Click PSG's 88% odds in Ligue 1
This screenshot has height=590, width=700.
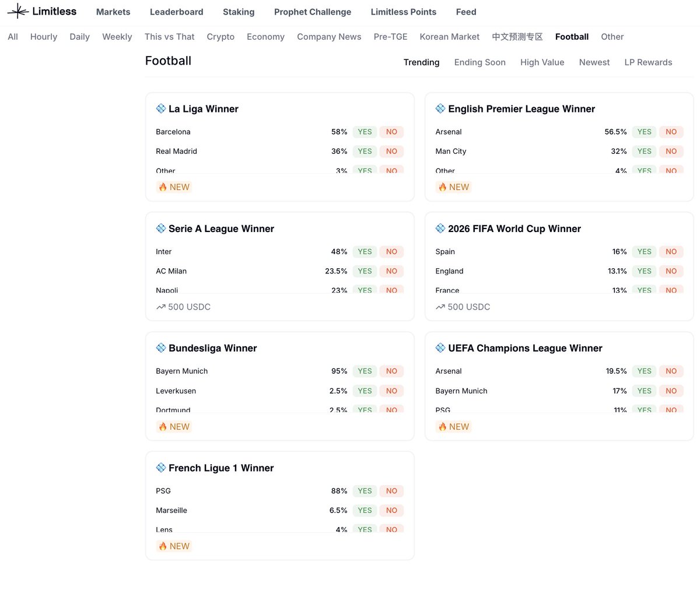point(339,491)
